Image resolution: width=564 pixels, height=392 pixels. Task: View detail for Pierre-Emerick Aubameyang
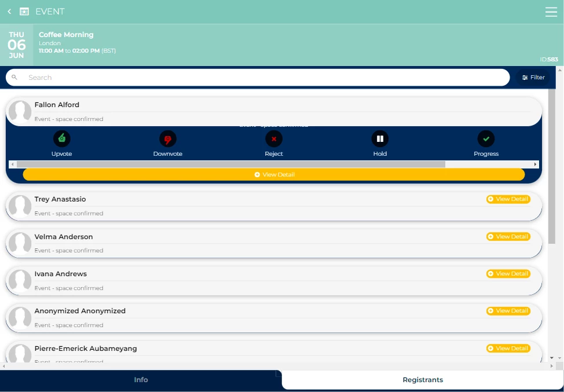click(508, 348)
